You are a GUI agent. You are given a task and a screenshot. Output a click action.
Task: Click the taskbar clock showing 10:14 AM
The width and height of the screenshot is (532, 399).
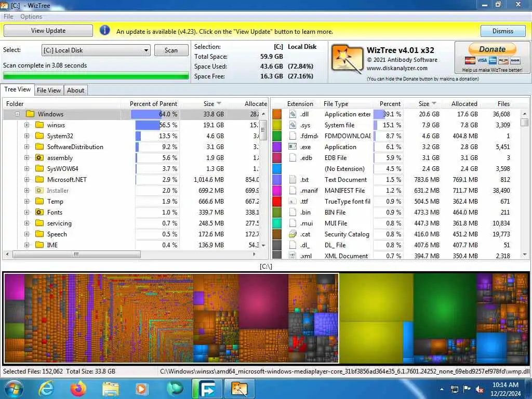[x=505, y=389]
